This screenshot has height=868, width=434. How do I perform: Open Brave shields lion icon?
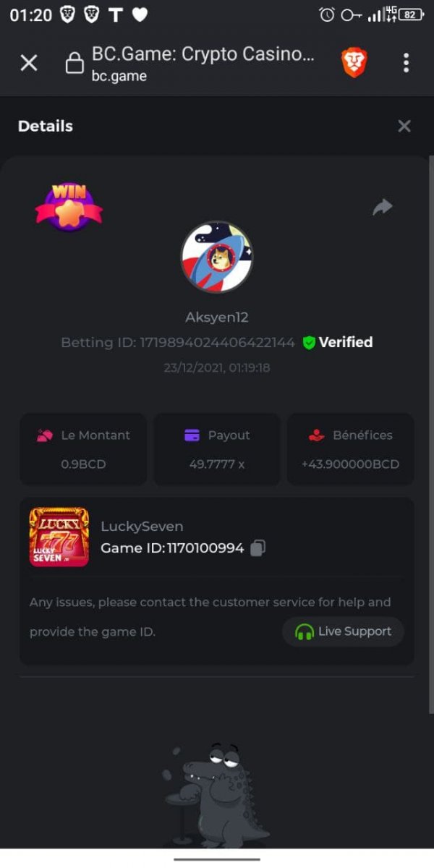click(354, 63)
